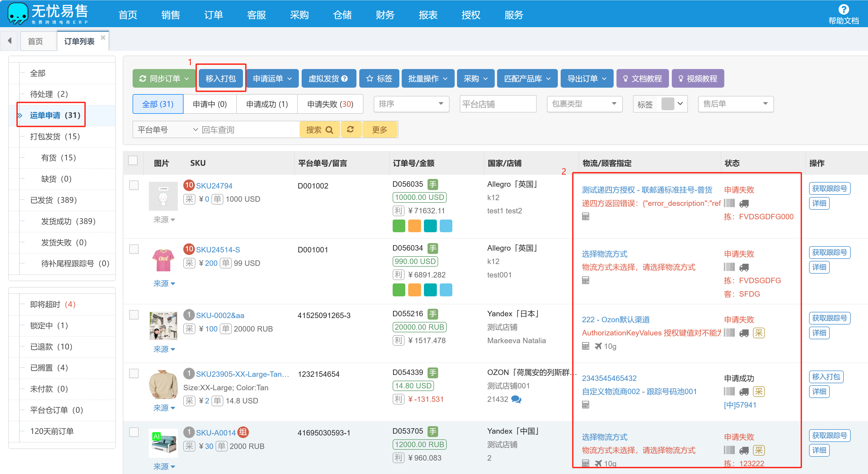Check the box for order D053705
The height and width of the screenshot is (474, 868).
pos(134,432)
